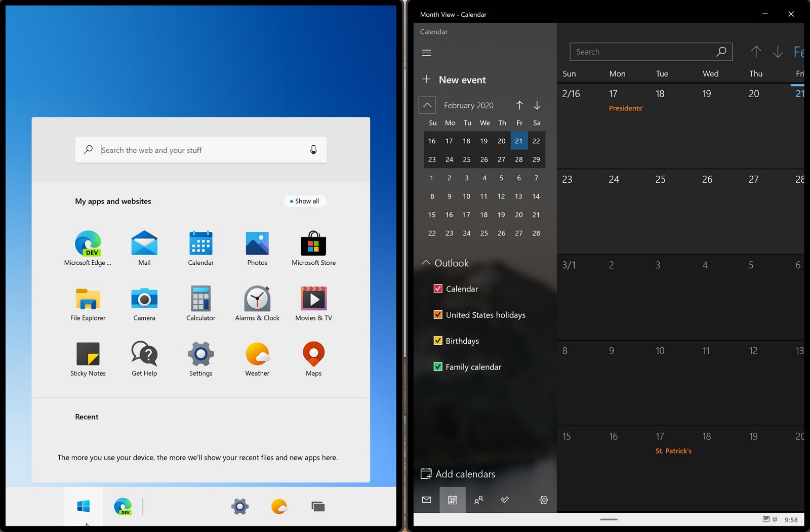Click the up arrow beside Search box
The height and width of the screenshot is (532, 810).
tap(756, 52)
